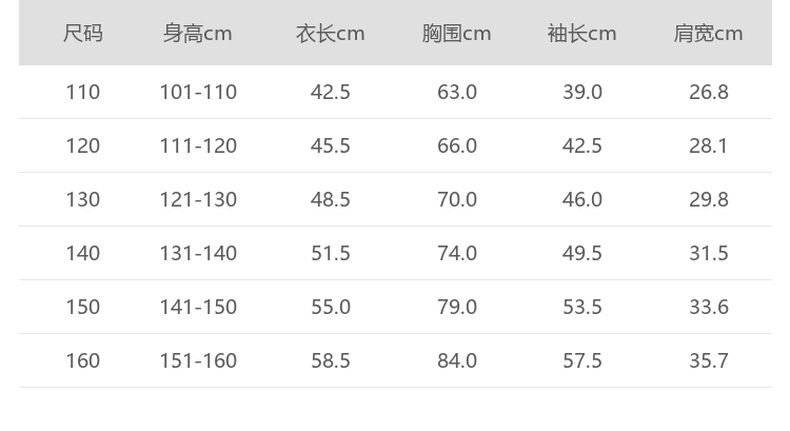Click the height range 141-150 cell
Viewport: 790px width, 431px height.
pos(198,307)
